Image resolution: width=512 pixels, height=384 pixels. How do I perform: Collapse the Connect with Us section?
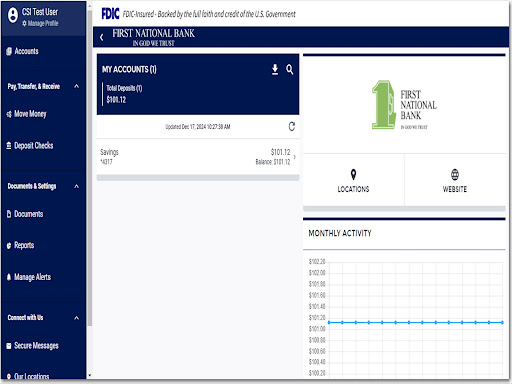[76, 318]
